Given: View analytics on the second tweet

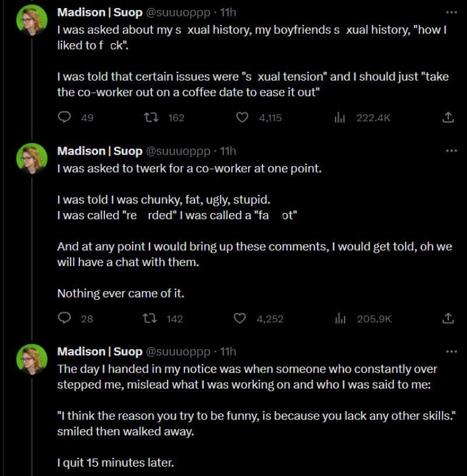Looking at the screenshot, I should pyautogui.click(x=339, y=318).
